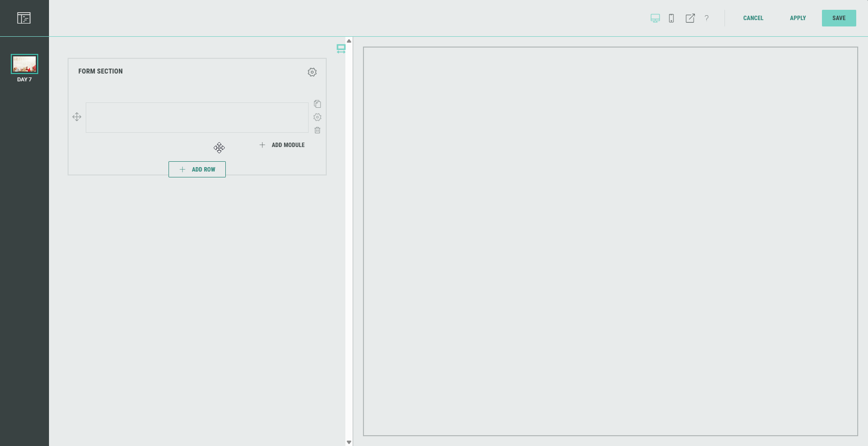Screen dimensions: 868x446
Task: Switch to mobile preview mode
Action: (x=672, y=18)
